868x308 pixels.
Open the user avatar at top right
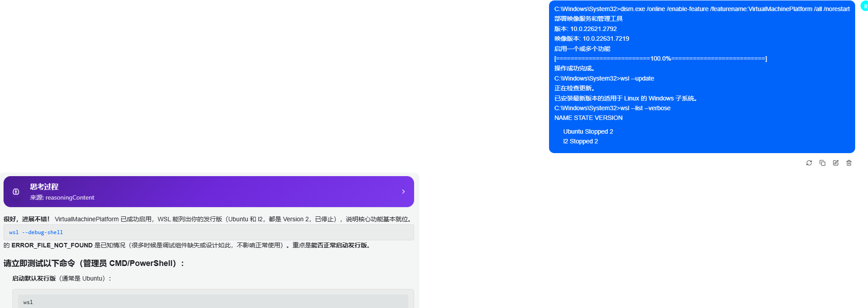(x=864, y=6)
